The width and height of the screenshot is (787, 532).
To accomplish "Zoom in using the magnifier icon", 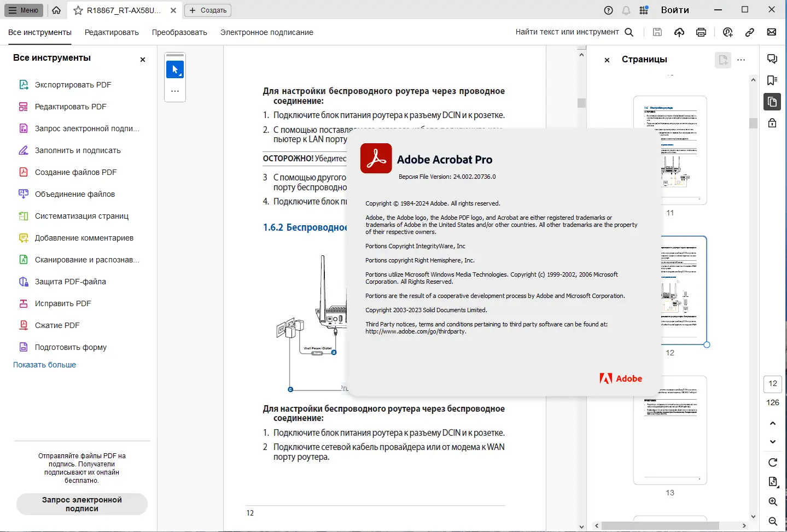I will pyautogui.click(x=772, y=502).
